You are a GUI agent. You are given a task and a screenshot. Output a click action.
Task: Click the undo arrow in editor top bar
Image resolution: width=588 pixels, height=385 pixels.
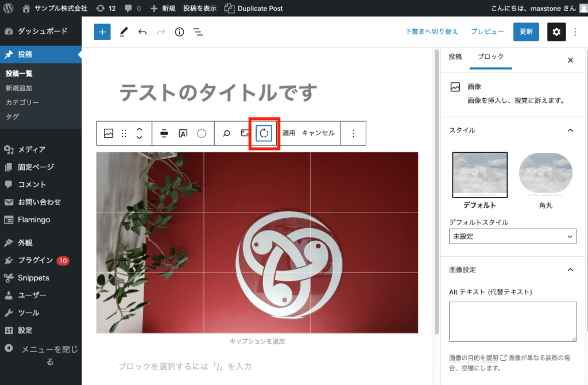[142, 32]
